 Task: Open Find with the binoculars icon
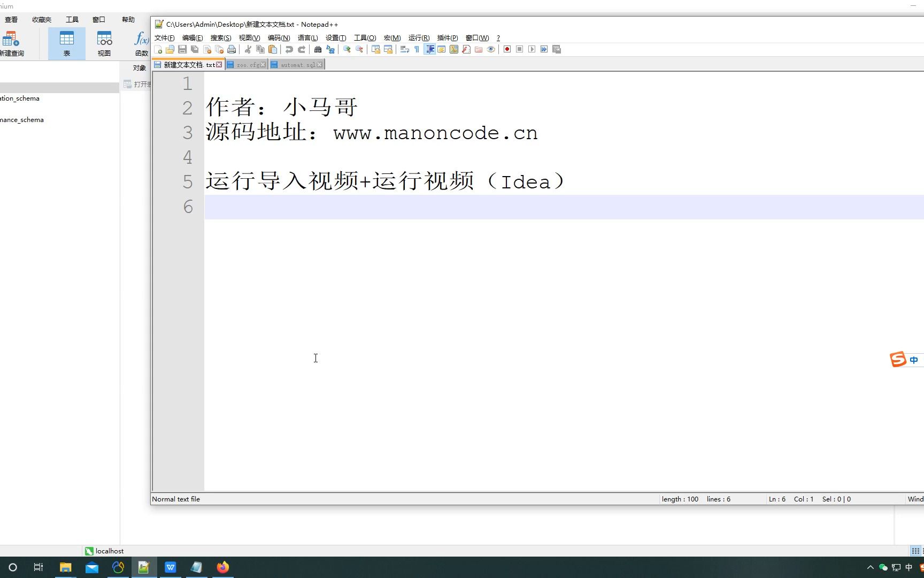tap(318, 49)
